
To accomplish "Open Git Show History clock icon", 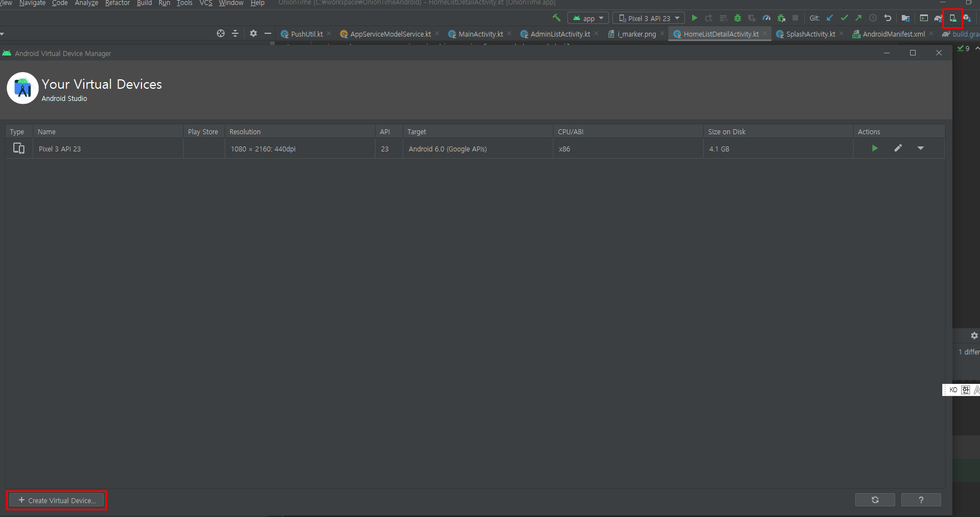I will (873, 18).
